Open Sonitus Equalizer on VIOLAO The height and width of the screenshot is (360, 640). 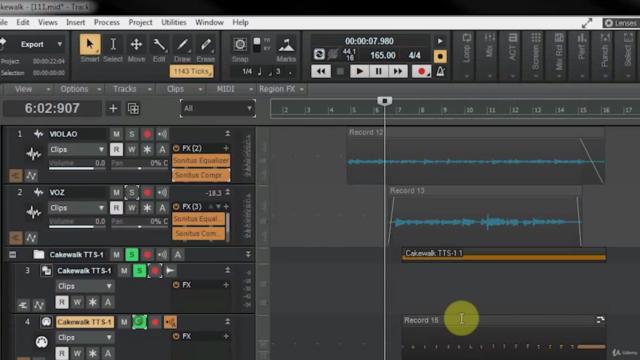(x=201, y=160)
